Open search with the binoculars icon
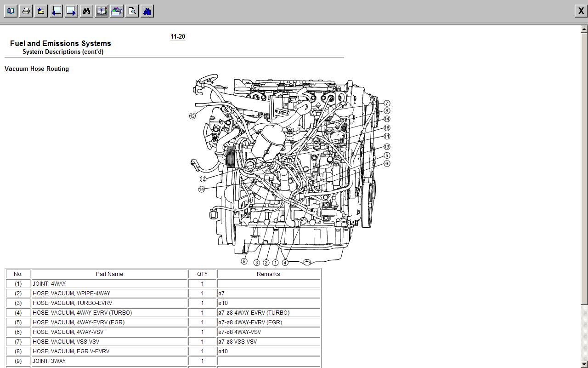 (x=86, y=11)
